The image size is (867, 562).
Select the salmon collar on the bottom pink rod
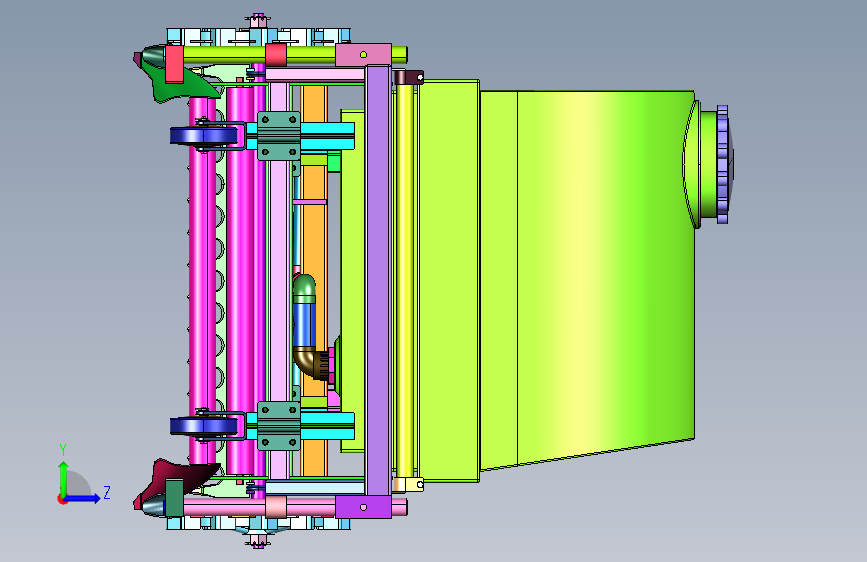tap(276, 507)
